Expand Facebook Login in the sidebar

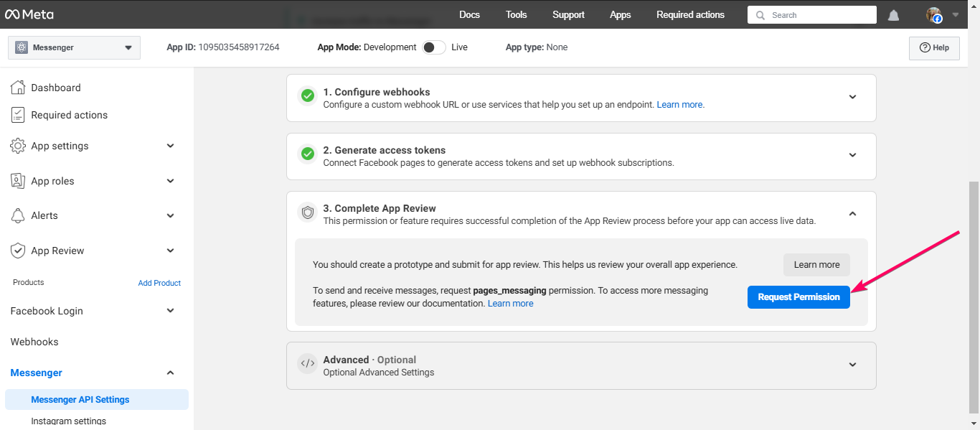click(x=171, y=311)
